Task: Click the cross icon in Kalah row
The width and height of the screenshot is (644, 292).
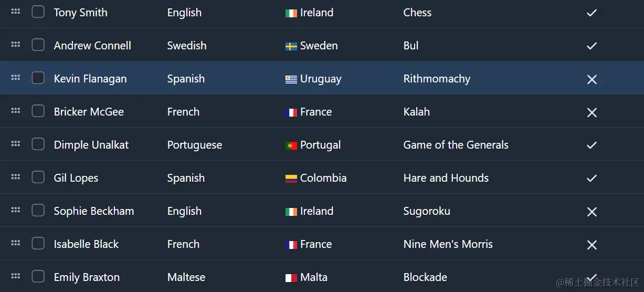Action: click(592, 112)
